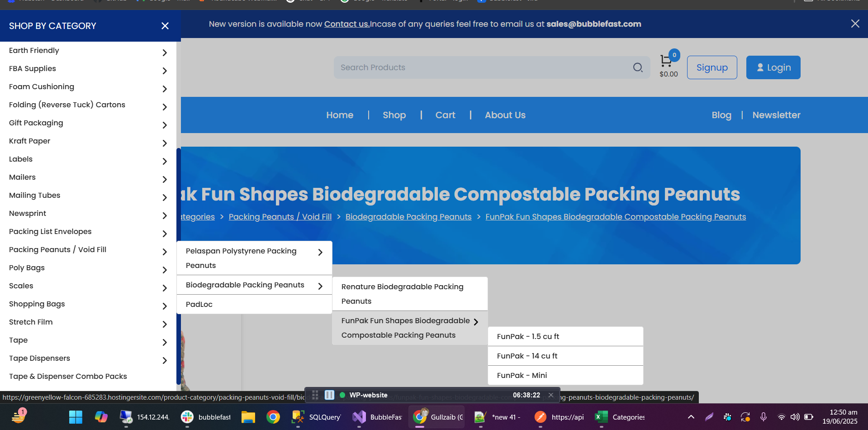Open FunPak Fun Shapes breadcrumb link
Viewport: 868px width, 430px height.
tap(616, 217)
